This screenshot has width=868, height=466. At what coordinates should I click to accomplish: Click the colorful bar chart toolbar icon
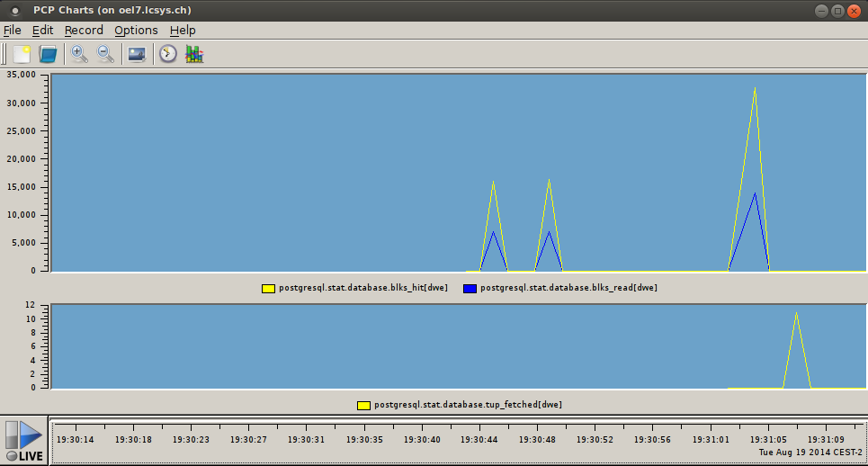[x=194, y=54]
